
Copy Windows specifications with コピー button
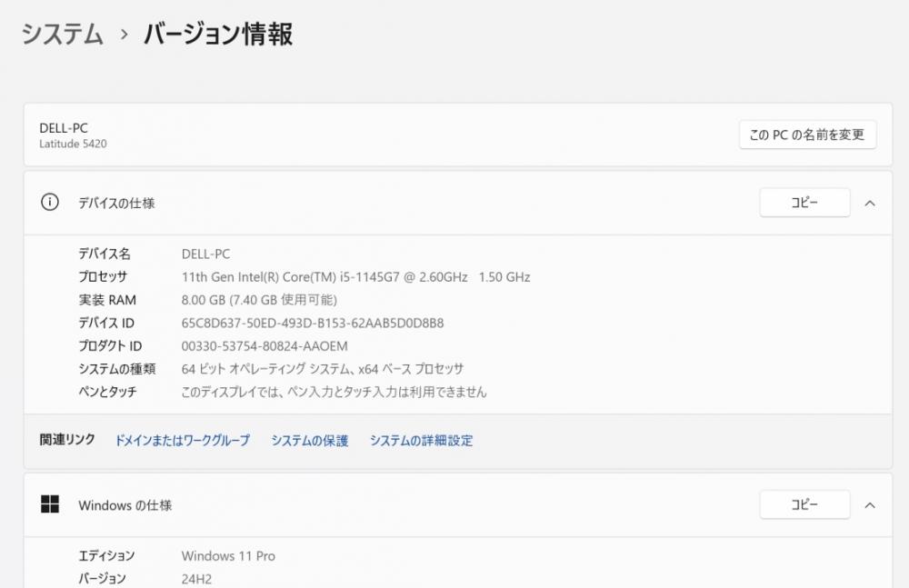click(x=804, y=504)
